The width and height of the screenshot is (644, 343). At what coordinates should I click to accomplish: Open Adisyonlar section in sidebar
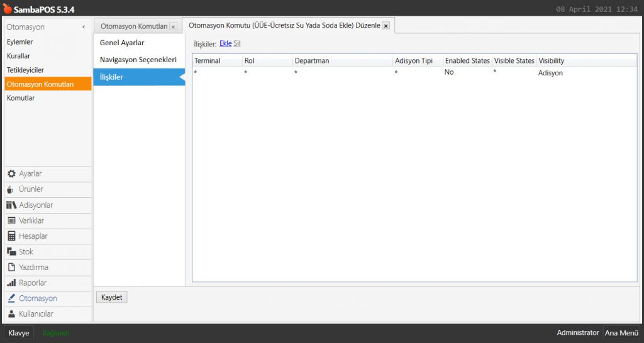pos(35,205)
